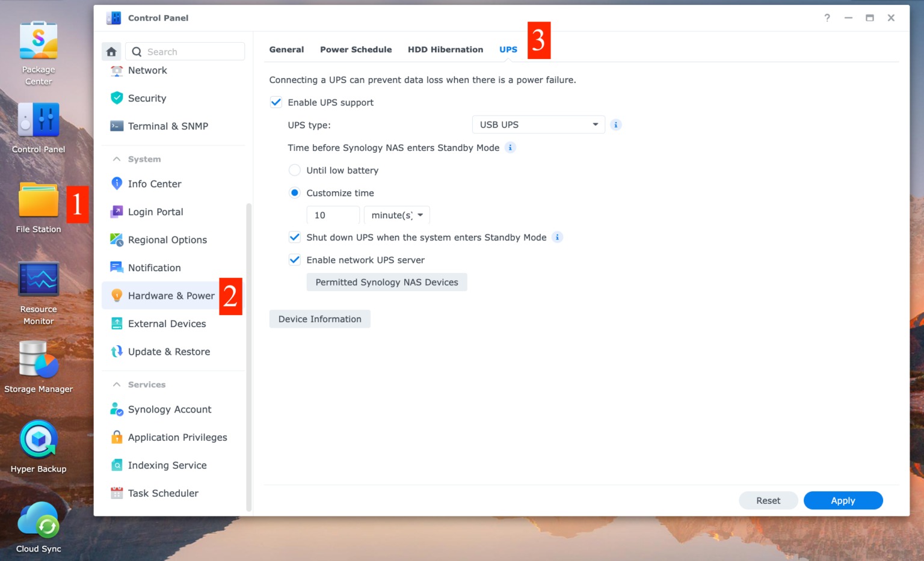Open the UPS type dropdown

click(538, 124)
